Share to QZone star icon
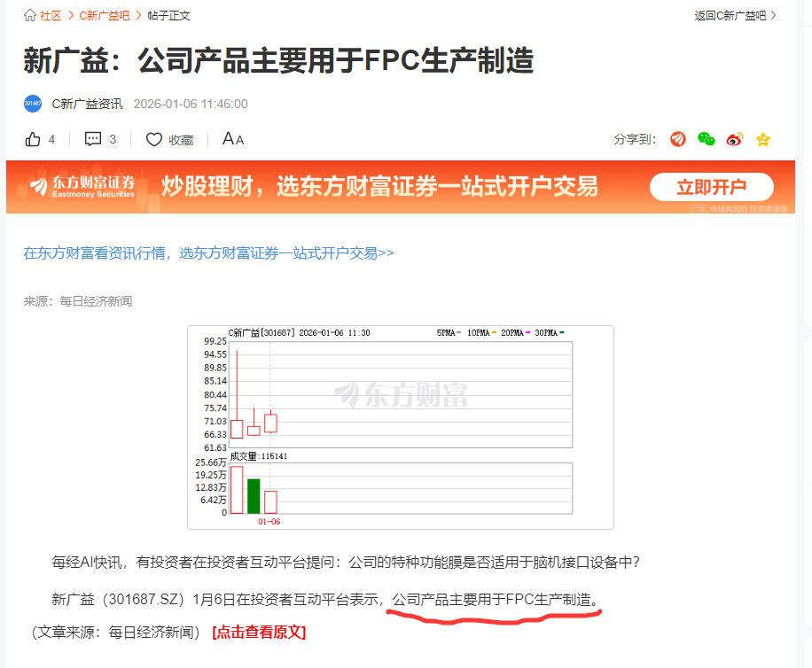Viewport: 812px width, 668px height. 763,139
